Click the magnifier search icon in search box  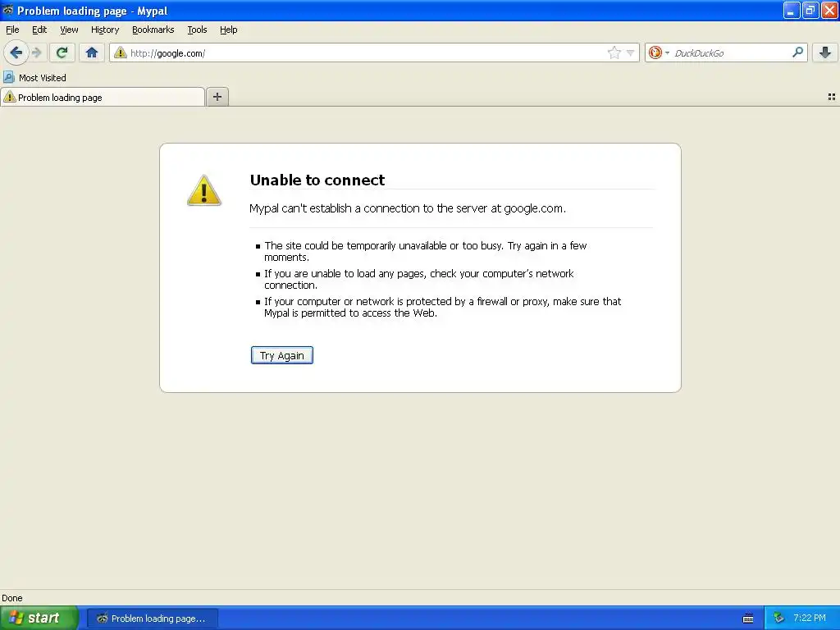click(x=797, y=52)
